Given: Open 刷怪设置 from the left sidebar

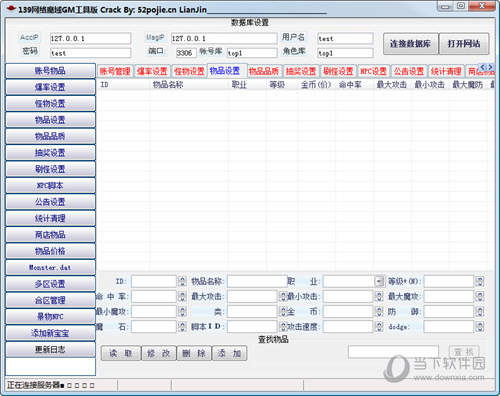Looking at the screenshot, I should (x=50, y=169).
